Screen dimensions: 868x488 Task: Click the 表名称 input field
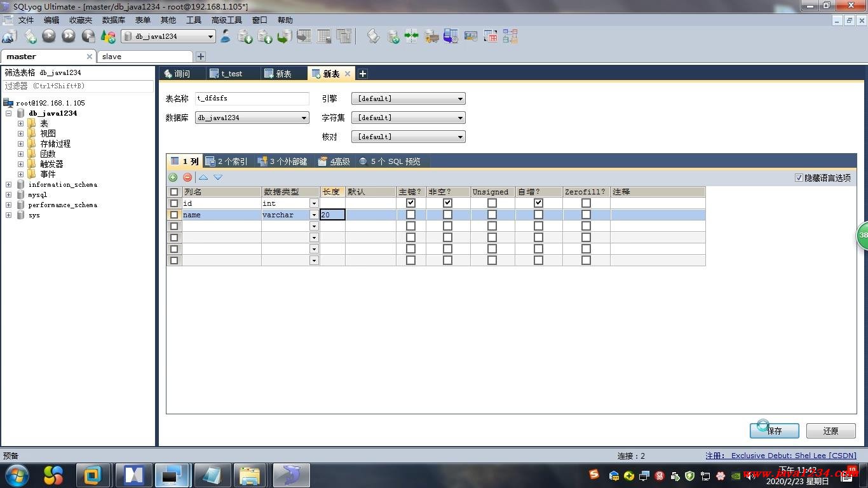(x=252, y=99)
